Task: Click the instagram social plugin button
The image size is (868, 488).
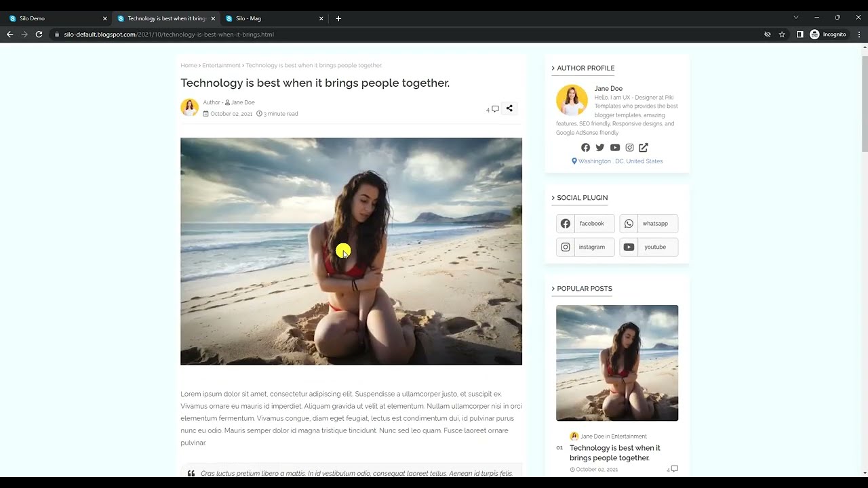Action: tap(585, 247)
